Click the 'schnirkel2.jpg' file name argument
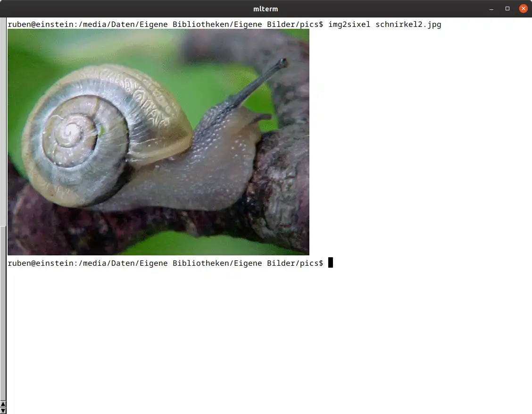Image resolution: width=532 pixels, height=414 pixels. pos(408,25)
